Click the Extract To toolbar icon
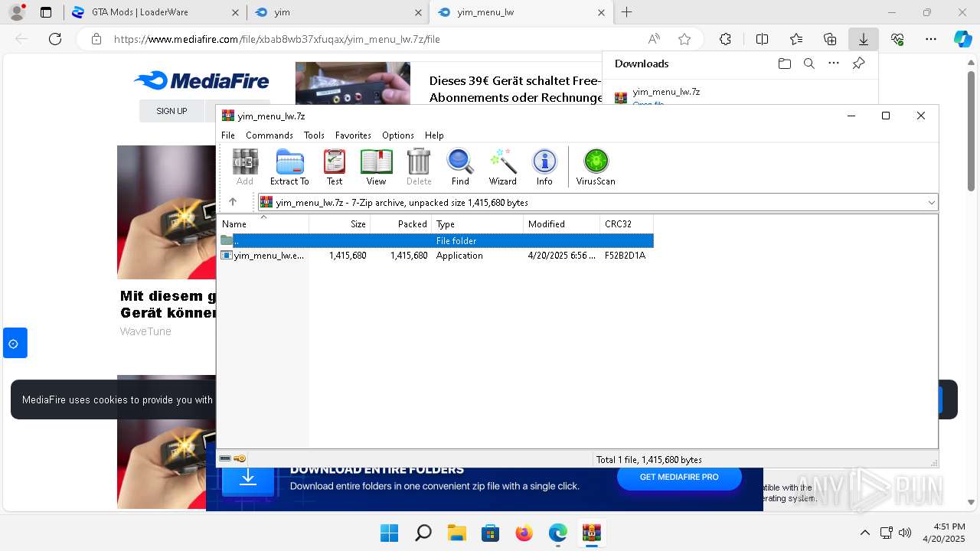This screenshot has width=980, height=551. point(289,167)
